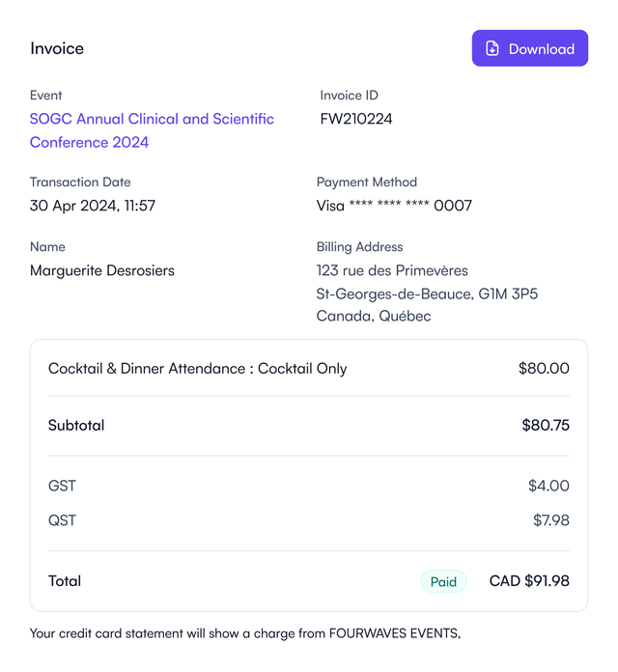Click the Invoice heading
The width and height of the screenshot is (618, 672).
(x=57, y=48)
